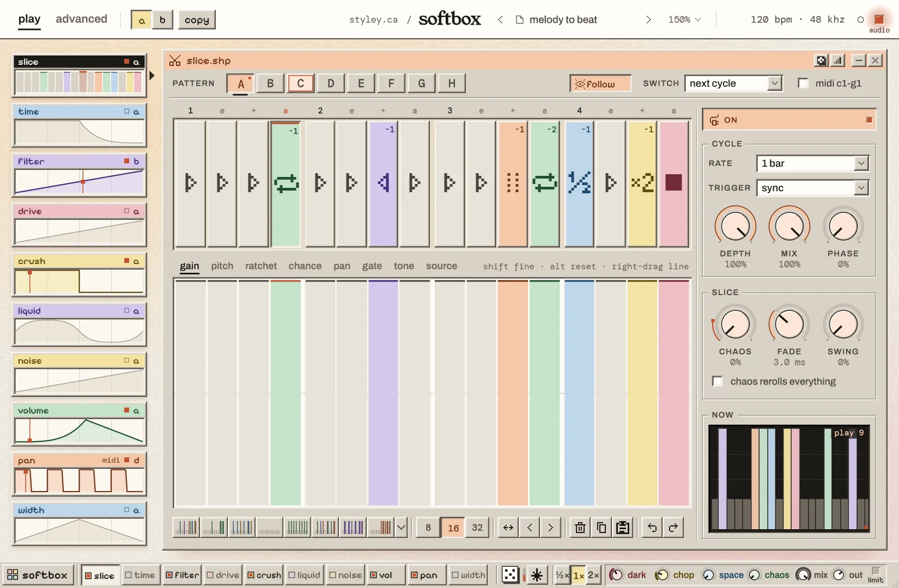Image resolution: width=899 pixels, height=588 pixels.
Task: Select the b snapshot button
Action: click(162, 20)
